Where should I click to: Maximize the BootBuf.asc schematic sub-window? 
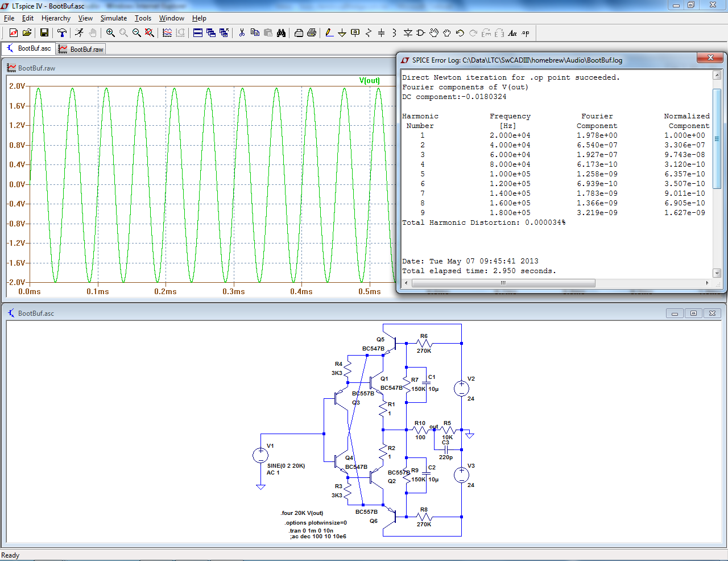click(693, 313)
